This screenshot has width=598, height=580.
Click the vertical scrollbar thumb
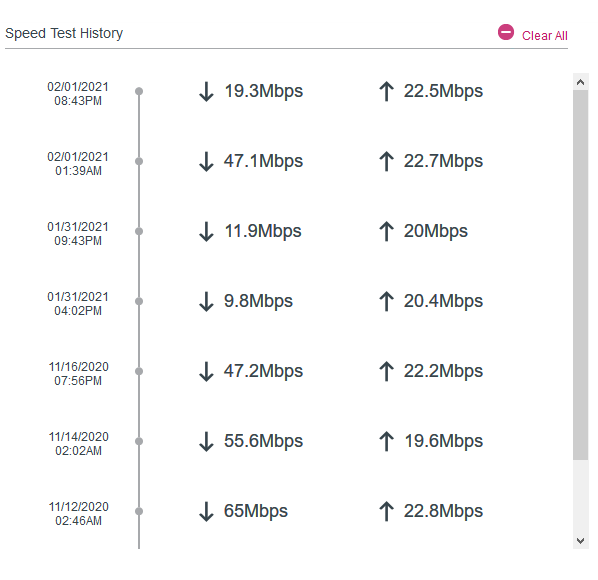point(580,275)
